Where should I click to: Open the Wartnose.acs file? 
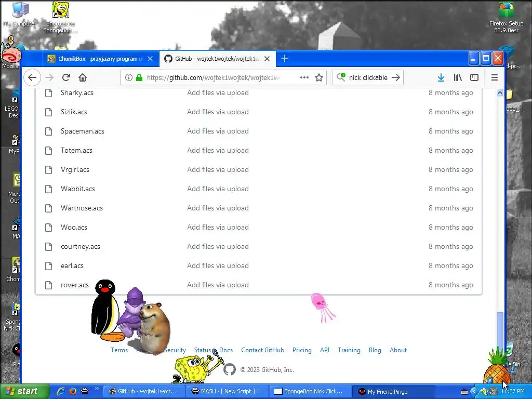(x=82, y=208)
